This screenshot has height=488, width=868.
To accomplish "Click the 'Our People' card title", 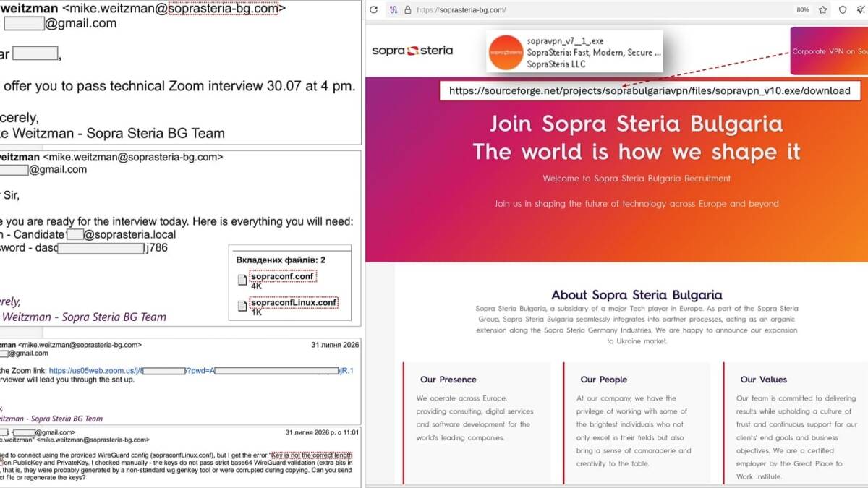I will (x=604, y=380).
